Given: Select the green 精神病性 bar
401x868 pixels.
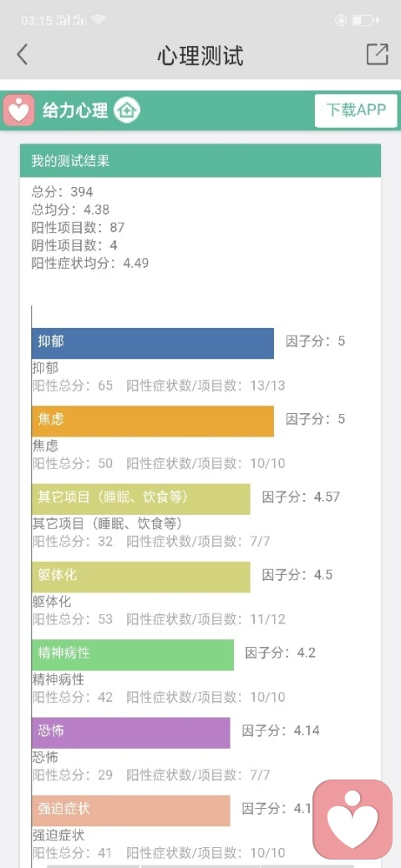Looking at the screenshot, I should (x=133, y=655).
